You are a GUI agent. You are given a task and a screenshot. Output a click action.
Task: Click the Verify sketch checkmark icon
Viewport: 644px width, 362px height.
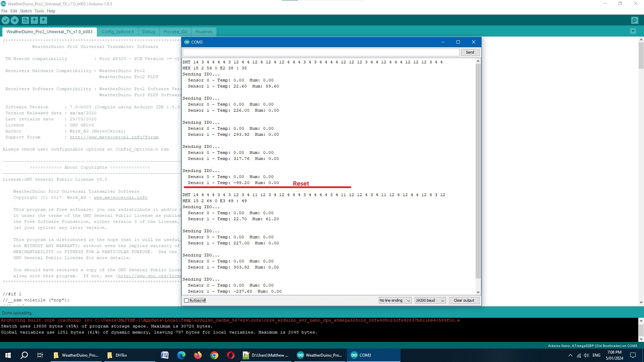coord(5,20)
